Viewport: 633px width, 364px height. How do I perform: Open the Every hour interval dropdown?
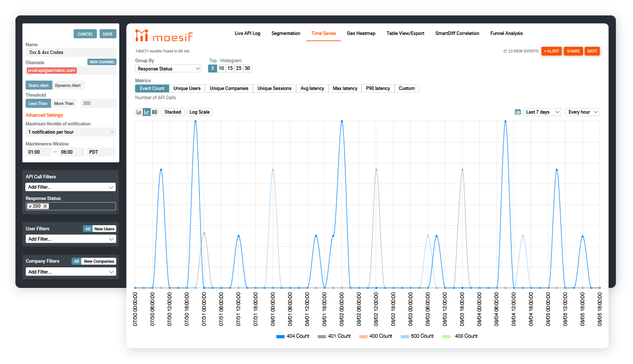click(583, 112)
